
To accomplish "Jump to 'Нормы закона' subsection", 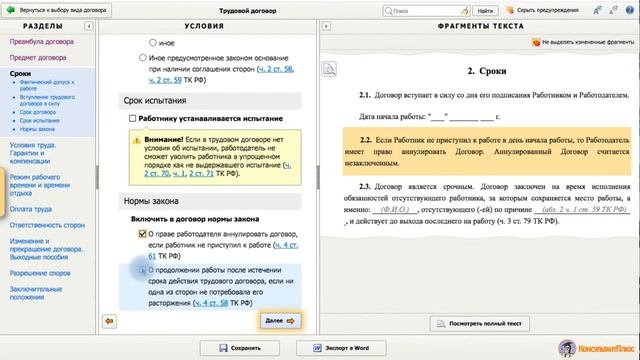I will pos(37,129).
